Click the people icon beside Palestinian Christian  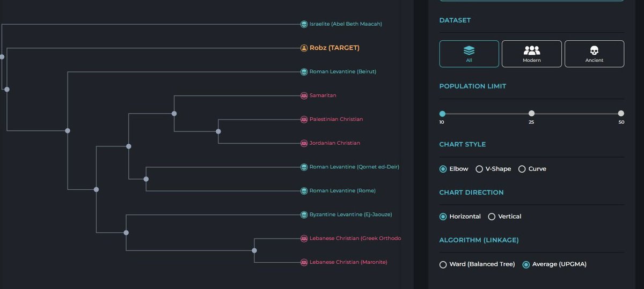[304, 119]
